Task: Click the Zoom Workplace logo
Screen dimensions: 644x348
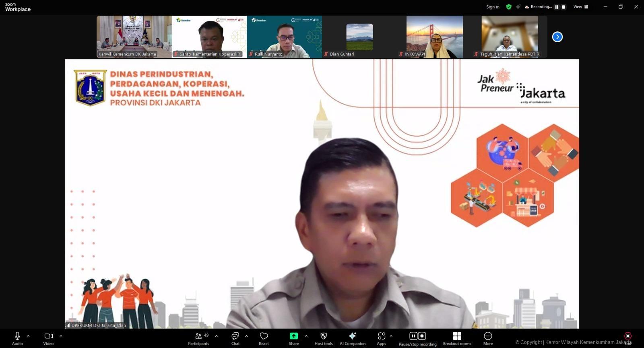Action: (x=18, y=7)
